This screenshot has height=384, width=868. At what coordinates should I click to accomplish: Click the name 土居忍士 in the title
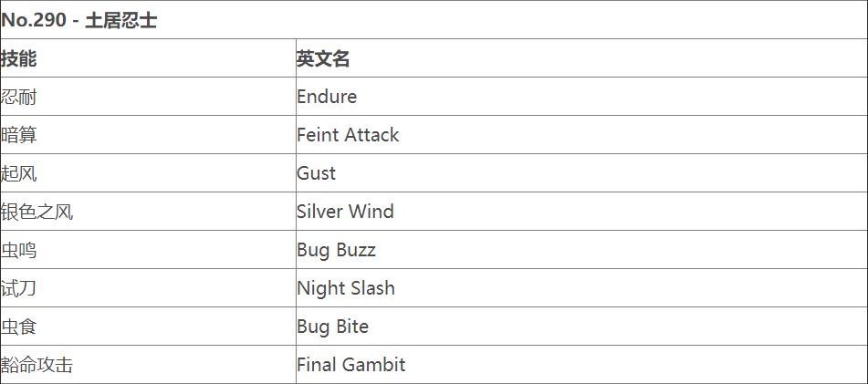pos(120,20)
